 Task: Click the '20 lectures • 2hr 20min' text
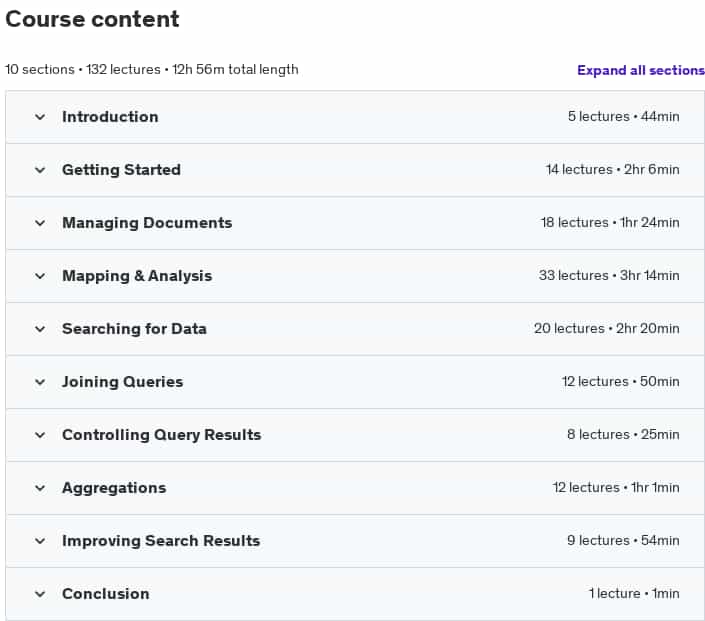(x=607, y=328)
